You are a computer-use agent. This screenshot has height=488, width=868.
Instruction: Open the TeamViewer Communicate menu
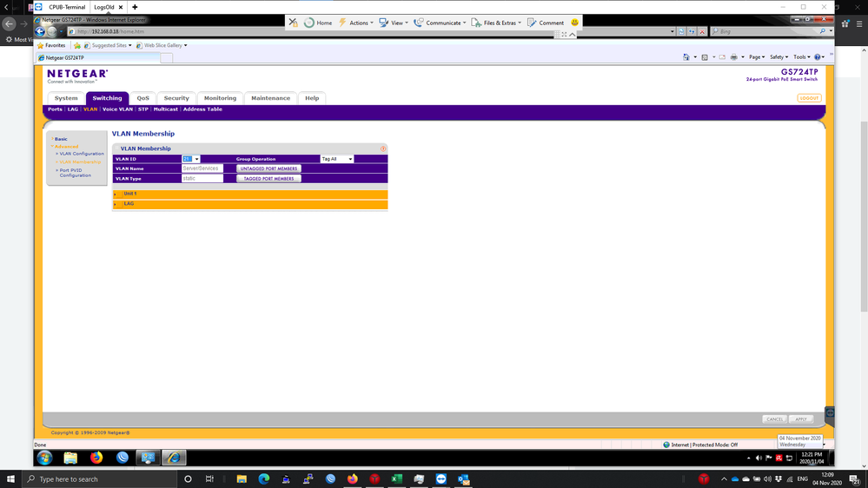coord(441,23)
